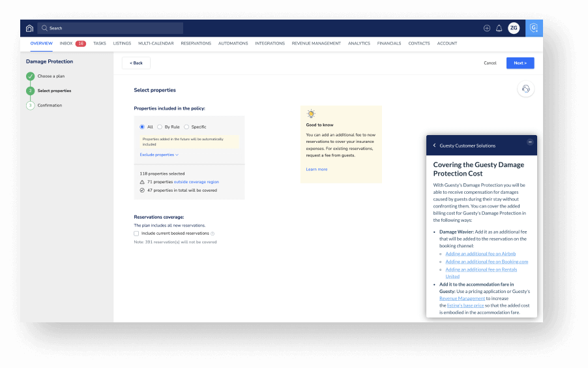This screenshot has height=368, width=588.
Task: Check Include current booked reservations
Action: (x=136, y=234)
